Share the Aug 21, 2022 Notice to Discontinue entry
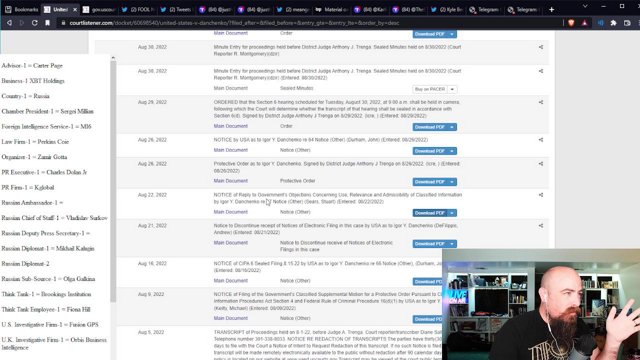The width and height of the screenshot is (640, 360). click(541, 225)
